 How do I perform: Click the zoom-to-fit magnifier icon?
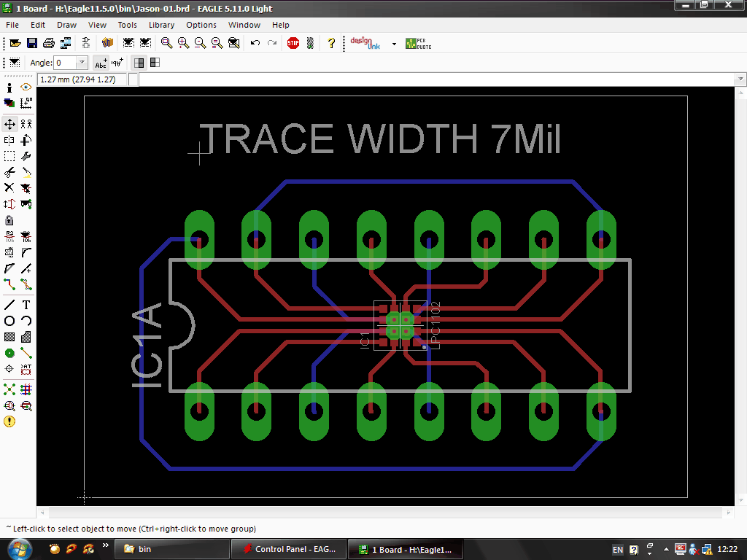[166, 43]
